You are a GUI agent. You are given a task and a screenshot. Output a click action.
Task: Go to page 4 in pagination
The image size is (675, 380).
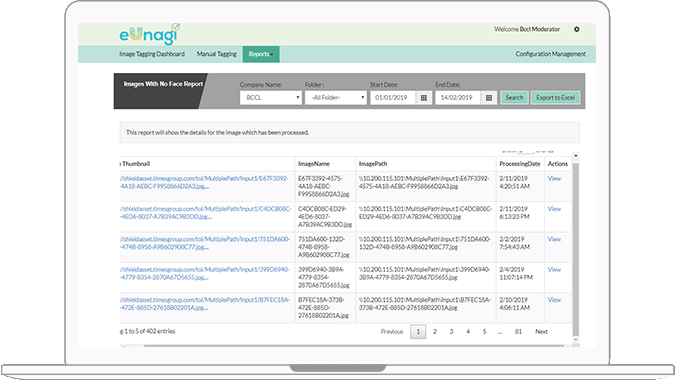click(x=468, y=331)
